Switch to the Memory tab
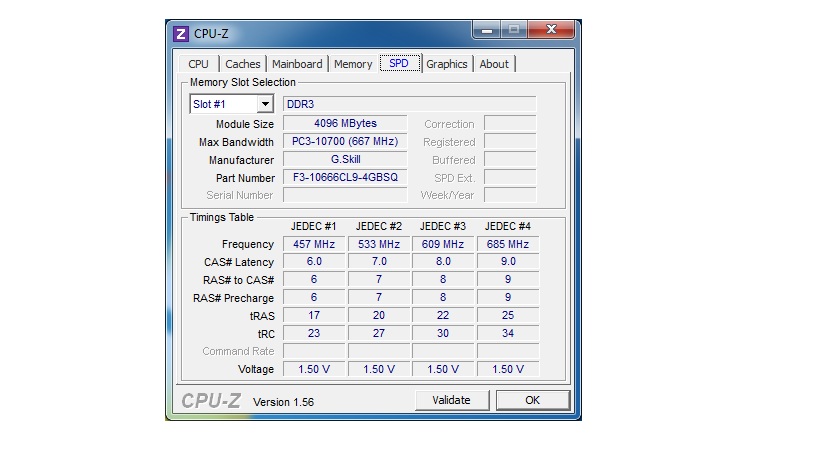The height and width of the screenshot is (460, 819). 353,64
